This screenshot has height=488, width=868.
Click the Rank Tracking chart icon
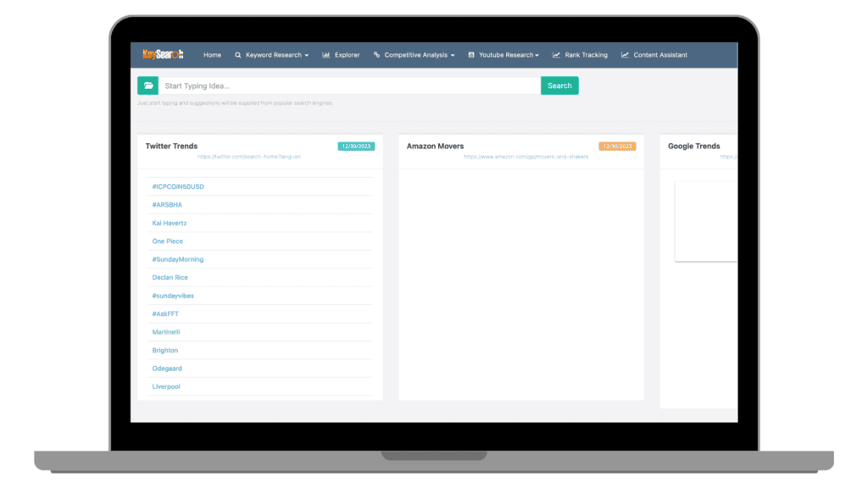click(x=556, y=55)
